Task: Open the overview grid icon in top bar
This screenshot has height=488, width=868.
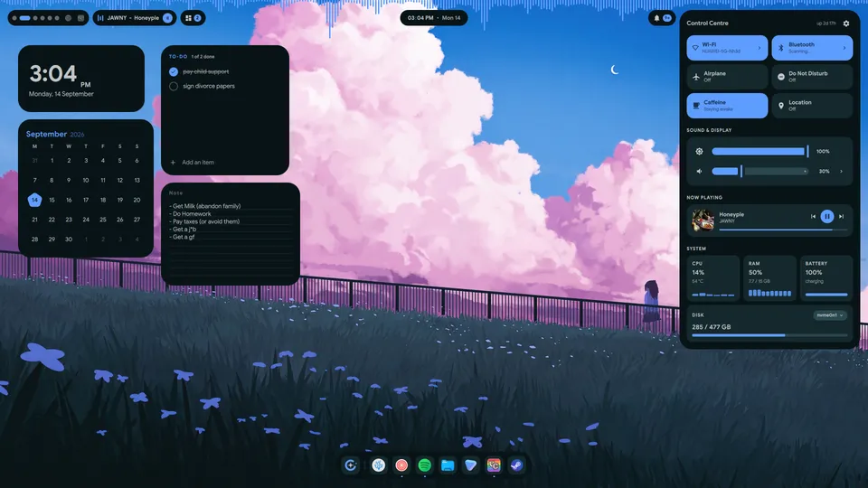Action: click(188, 18)
